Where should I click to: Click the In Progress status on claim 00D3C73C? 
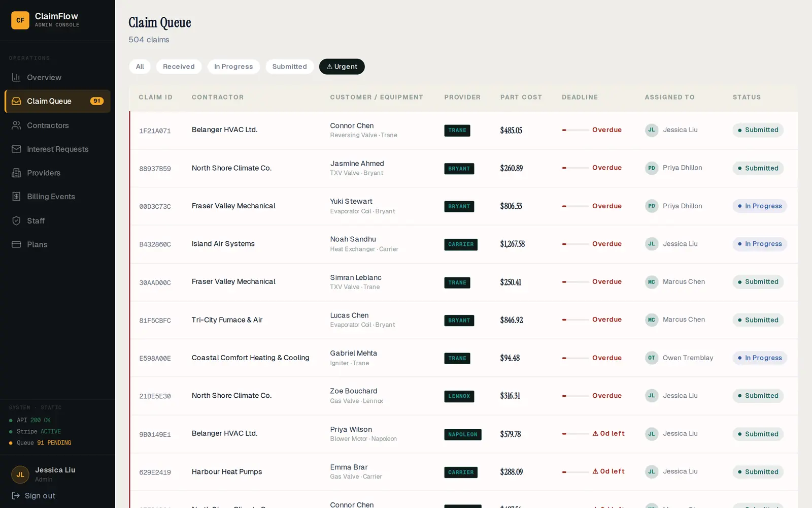point(760,206)
